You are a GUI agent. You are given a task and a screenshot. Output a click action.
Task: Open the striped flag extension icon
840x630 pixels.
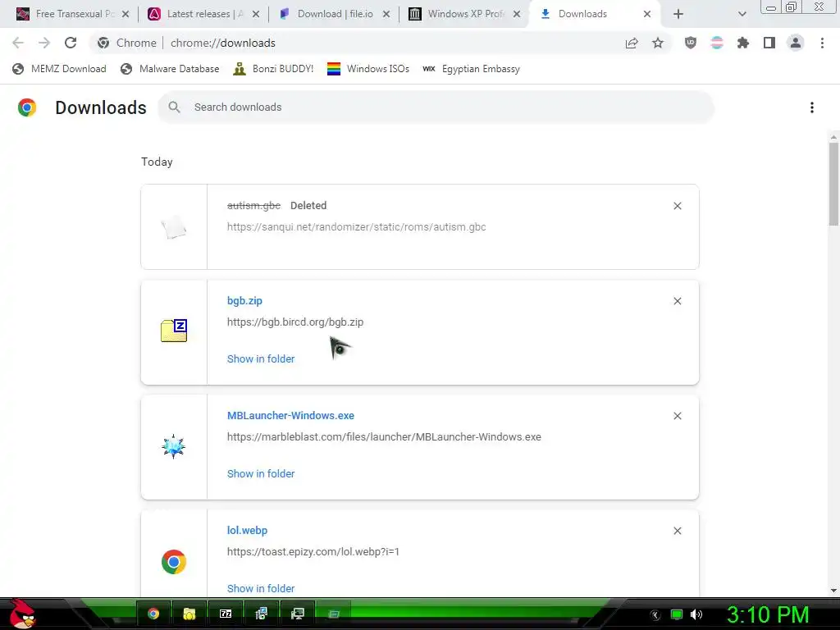click(717, 43)
